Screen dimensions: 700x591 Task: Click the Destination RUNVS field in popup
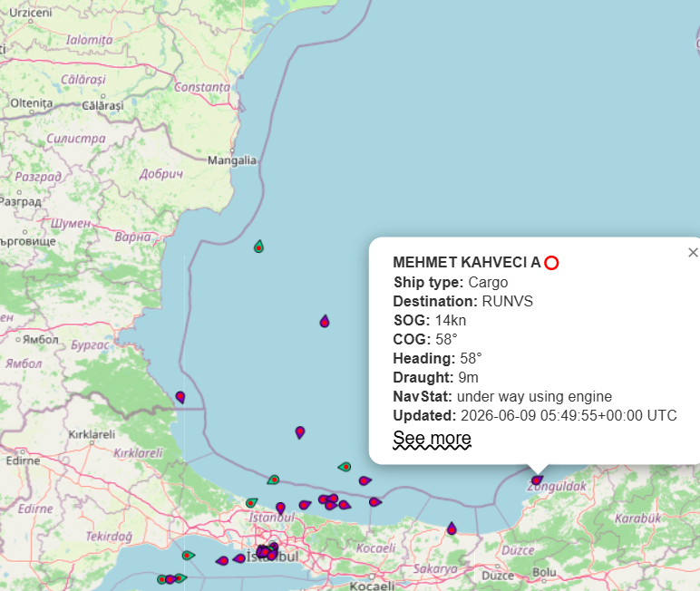pyautogui.click(x=463, y=301)
